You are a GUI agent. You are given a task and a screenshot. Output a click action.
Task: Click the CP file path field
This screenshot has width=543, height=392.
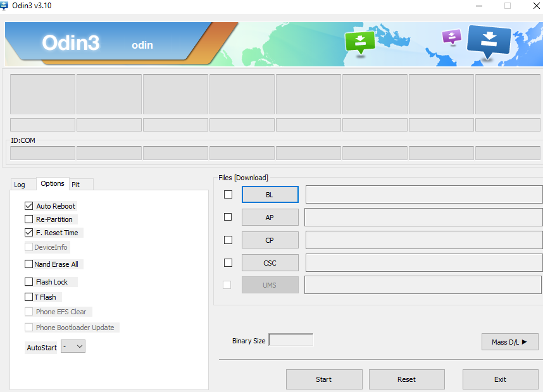coord(423,240)
